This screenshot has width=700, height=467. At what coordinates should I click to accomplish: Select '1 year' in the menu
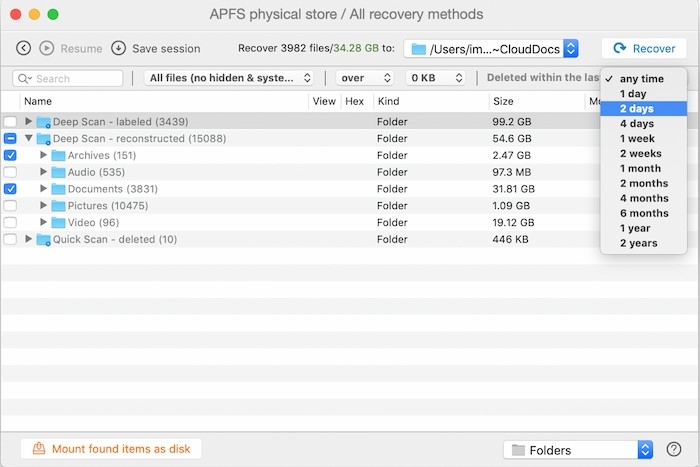[x=643, y=228]
